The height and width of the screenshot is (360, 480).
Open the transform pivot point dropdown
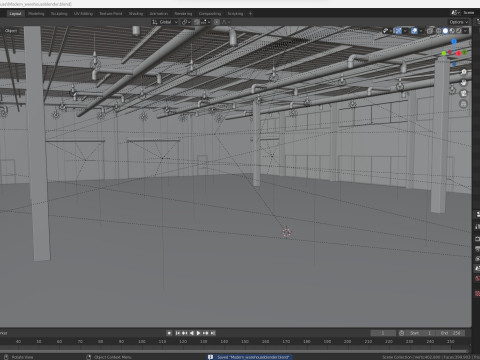pyautogui.click(x=186, y=22)
